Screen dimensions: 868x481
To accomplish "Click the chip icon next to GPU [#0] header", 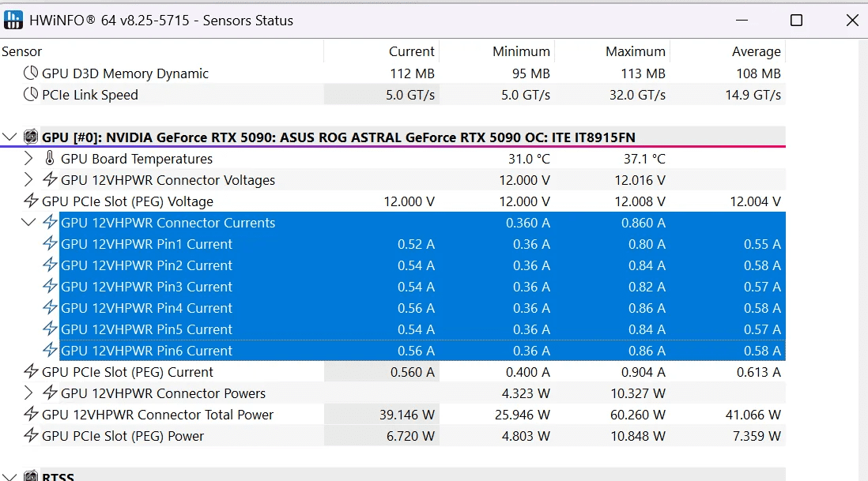I will tap(32, 137).
